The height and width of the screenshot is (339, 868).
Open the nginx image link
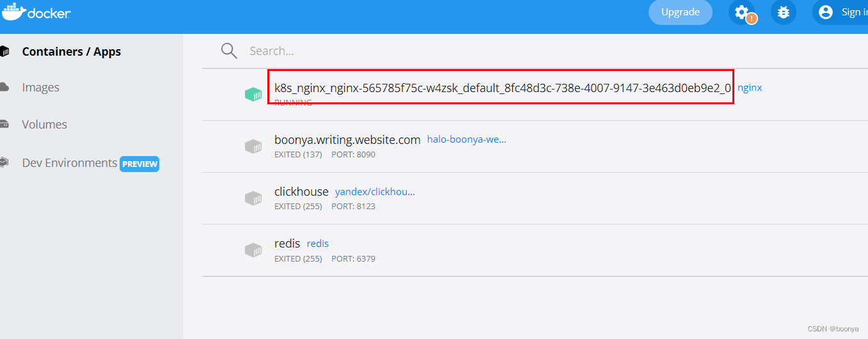pyautogui.click(x=750, y=88)
